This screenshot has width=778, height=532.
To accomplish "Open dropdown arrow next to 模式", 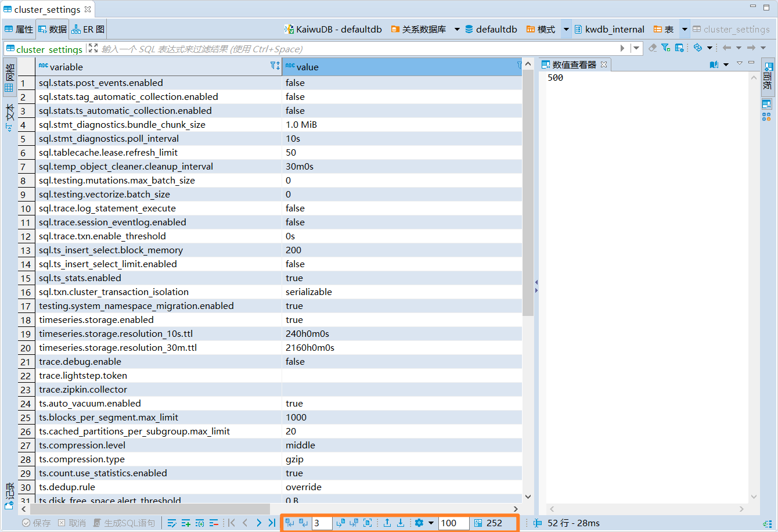I will point(566,29).
